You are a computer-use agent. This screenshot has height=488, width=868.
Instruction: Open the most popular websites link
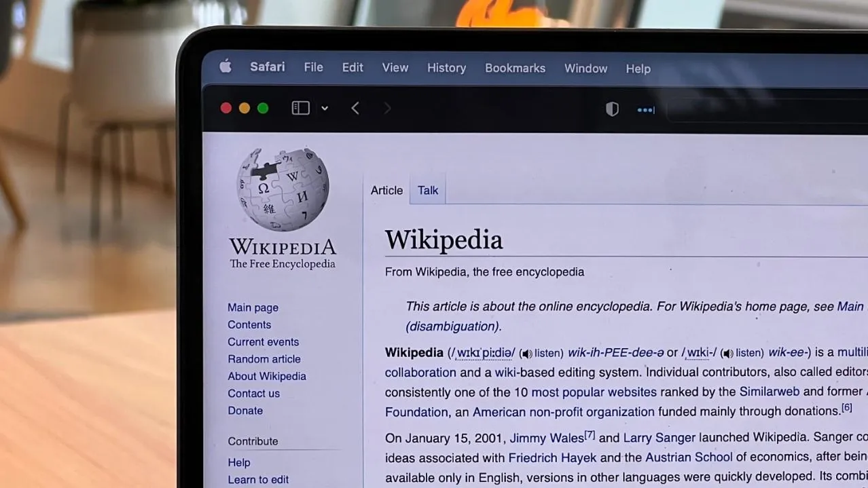594,392
